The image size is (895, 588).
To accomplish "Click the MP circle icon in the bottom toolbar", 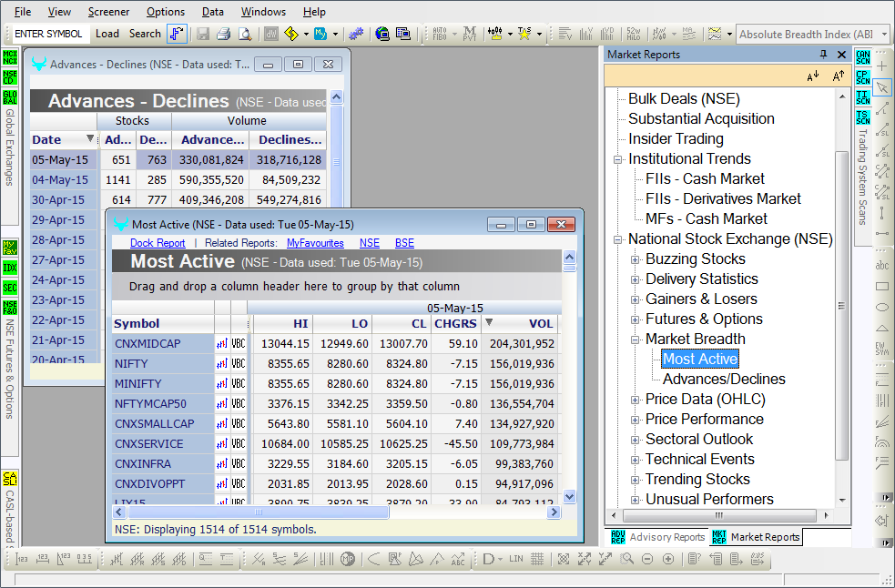I will click(348, 559).
